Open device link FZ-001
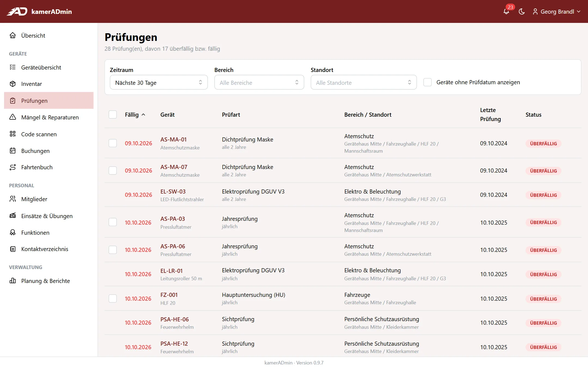 point(169,295)
